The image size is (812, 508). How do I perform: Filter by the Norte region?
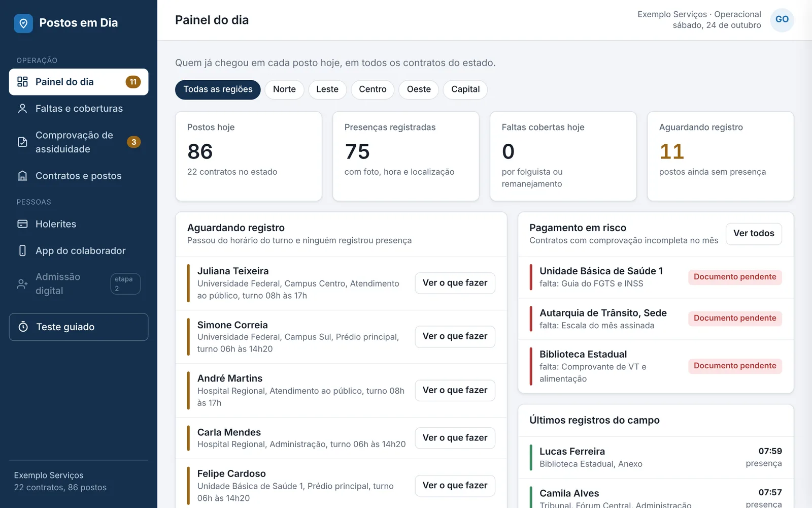click(x=284, y=89)
